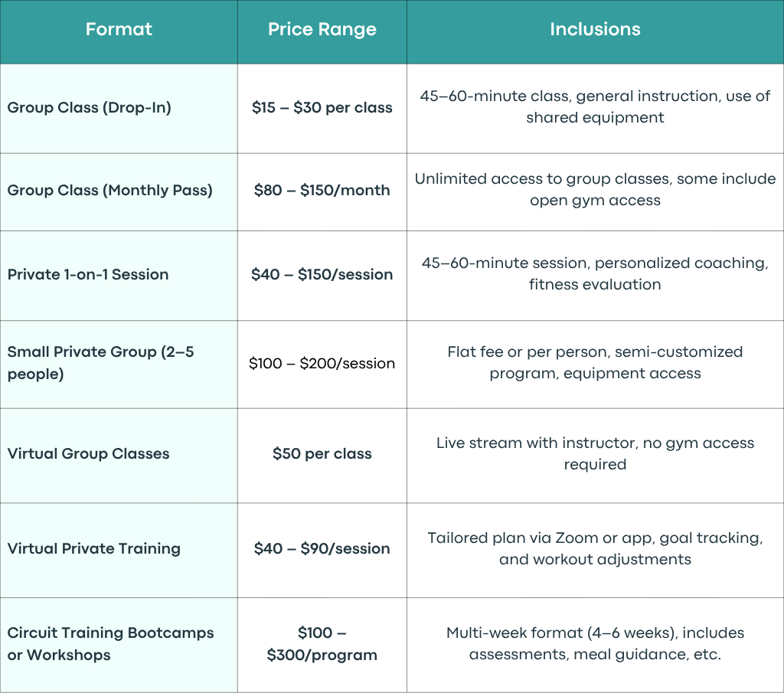The height and width of the screenshot is (693, 784).
Task: Select the $100 – $200/session price cell
Action: (x=322, y=364)
